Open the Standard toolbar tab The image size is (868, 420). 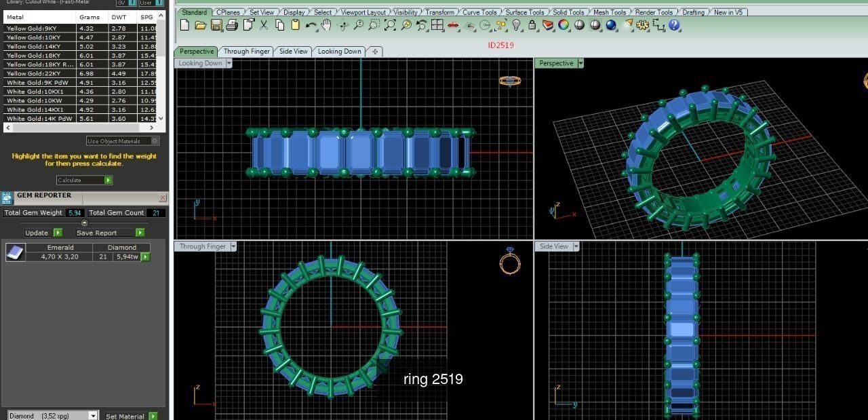click(194, 12)
